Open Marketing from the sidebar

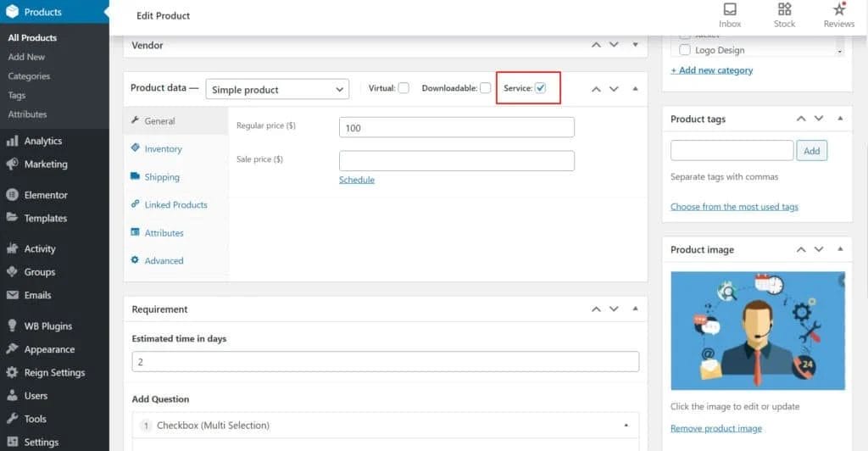pos(45,164)
